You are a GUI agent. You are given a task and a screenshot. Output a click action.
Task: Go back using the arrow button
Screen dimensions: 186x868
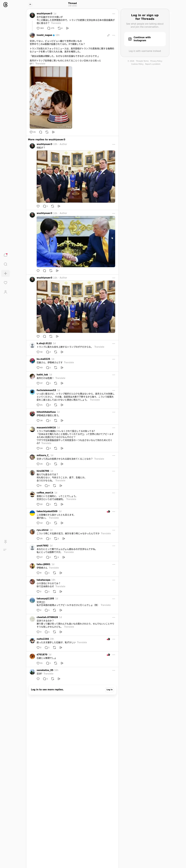[x=30, y=4]
